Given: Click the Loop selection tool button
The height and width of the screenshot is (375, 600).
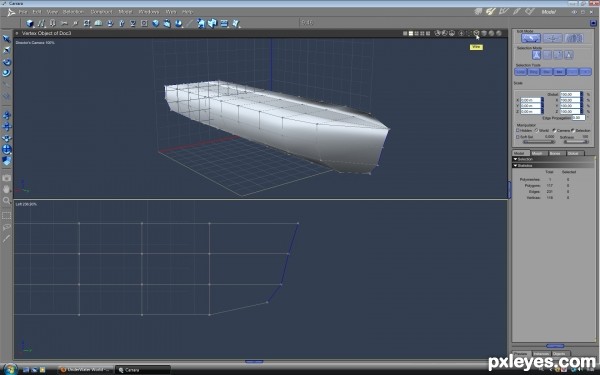Looking at the screenshot, I should tap(520, 72).
